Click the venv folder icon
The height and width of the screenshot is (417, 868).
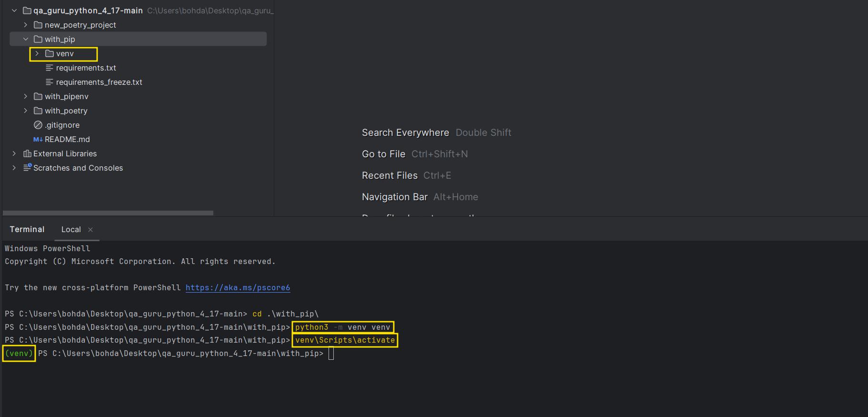click(x=50, y=53)
